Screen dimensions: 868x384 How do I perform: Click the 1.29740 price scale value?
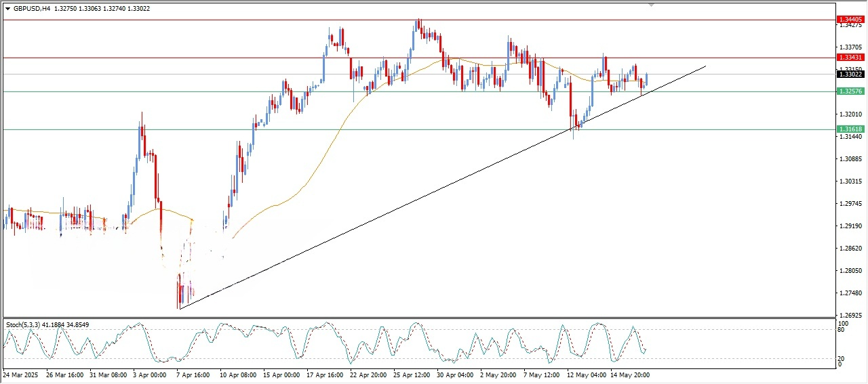tap(850, 204)
